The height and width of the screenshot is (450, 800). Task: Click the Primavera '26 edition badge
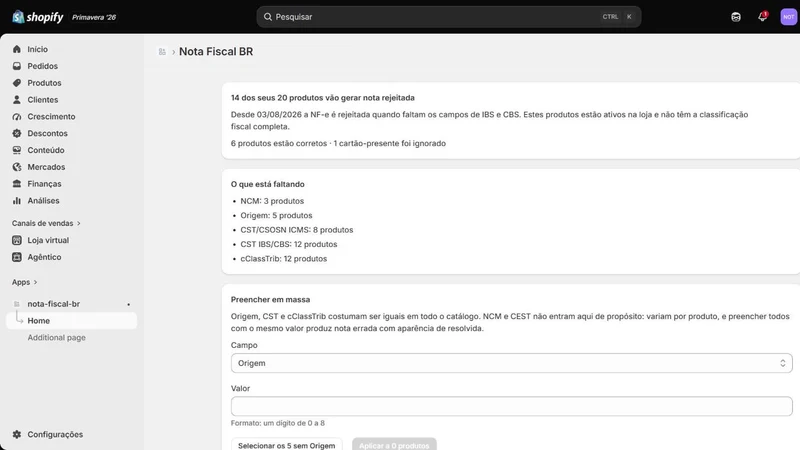coord(94,17)
